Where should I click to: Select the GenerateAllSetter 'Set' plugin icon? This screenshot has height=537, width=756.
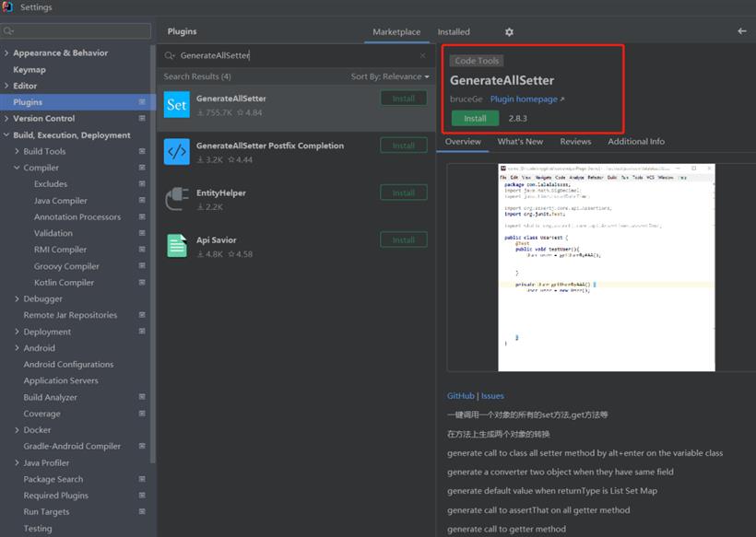(176, 104)
